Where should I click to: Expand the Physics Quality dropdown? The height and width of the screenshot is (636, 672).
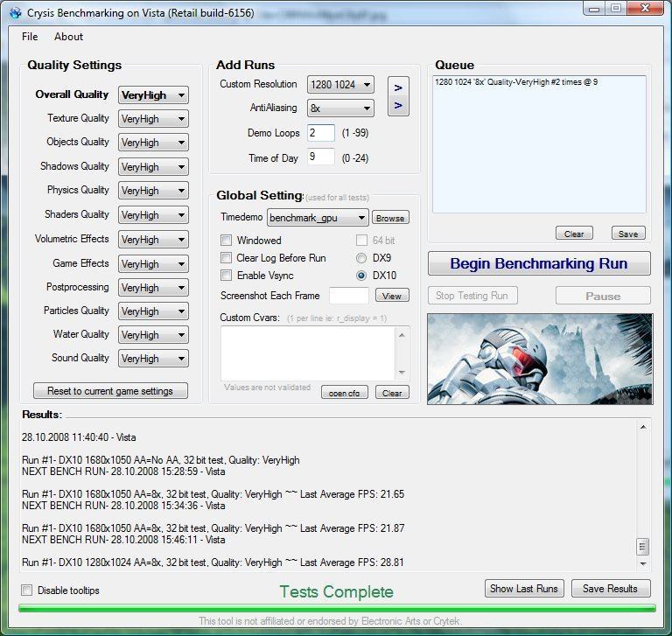153,191
